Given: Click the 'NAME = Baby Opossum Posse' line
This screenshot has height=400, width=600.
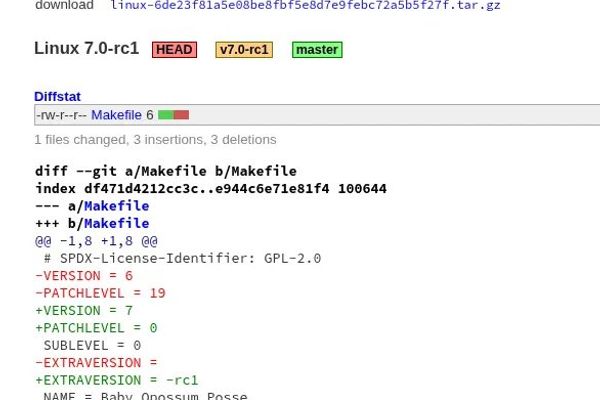Looking at the screenshot, I should point(145,395).
